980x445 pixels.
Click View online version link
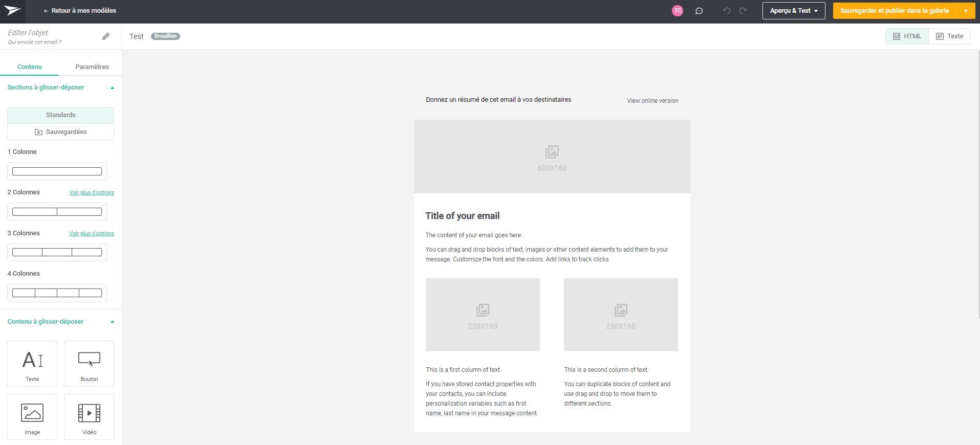652,101
